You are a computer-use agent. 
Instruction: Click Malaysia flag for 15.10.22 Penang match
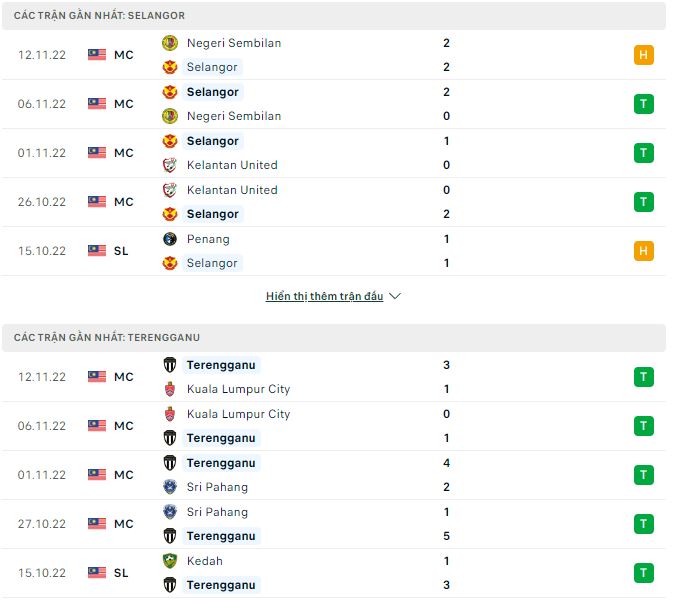(97, 251)
